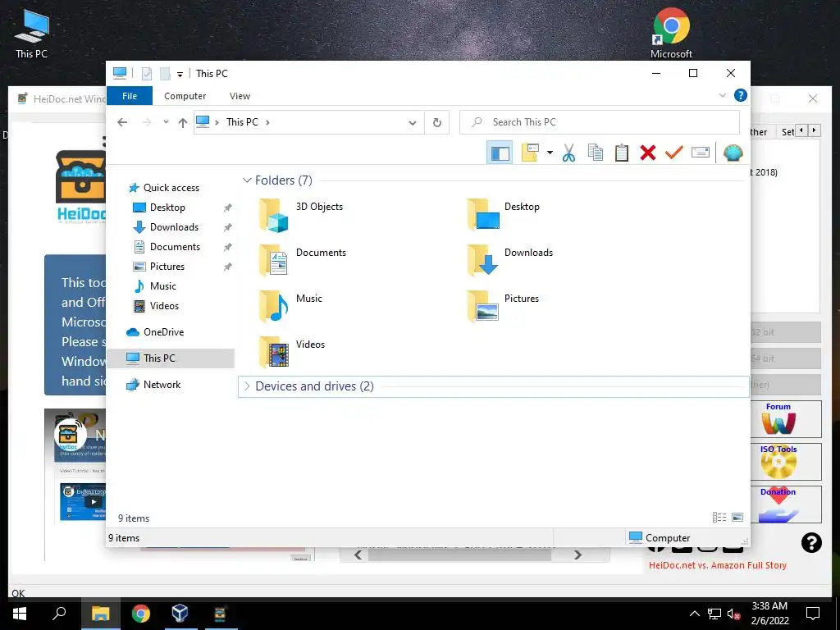840x630 pixels.
Task: Click Properties icon in Explorer title bar
Action: [146, 73]
